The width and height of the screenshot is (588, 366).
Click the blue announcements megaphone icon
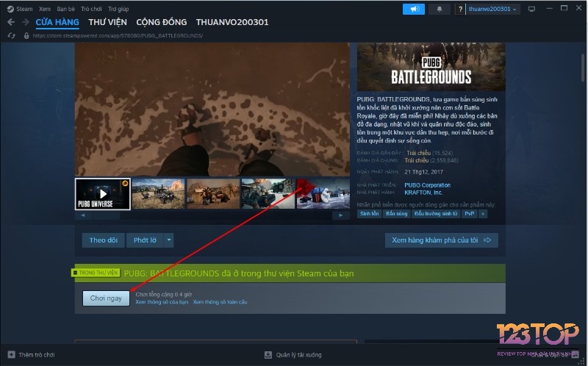point(414,9)
